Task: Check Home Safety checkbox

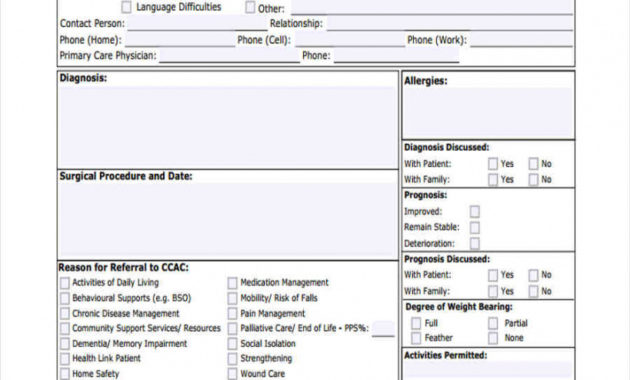Action: (65, 374)
